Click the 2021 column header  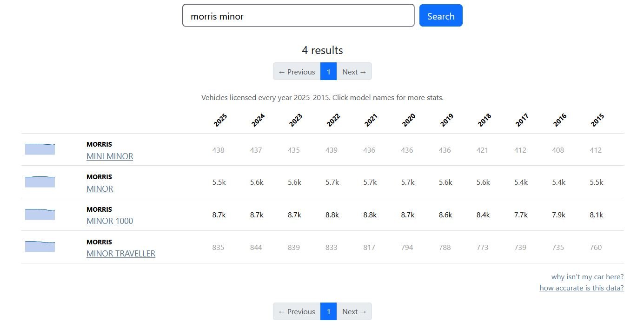pos(371,120)
